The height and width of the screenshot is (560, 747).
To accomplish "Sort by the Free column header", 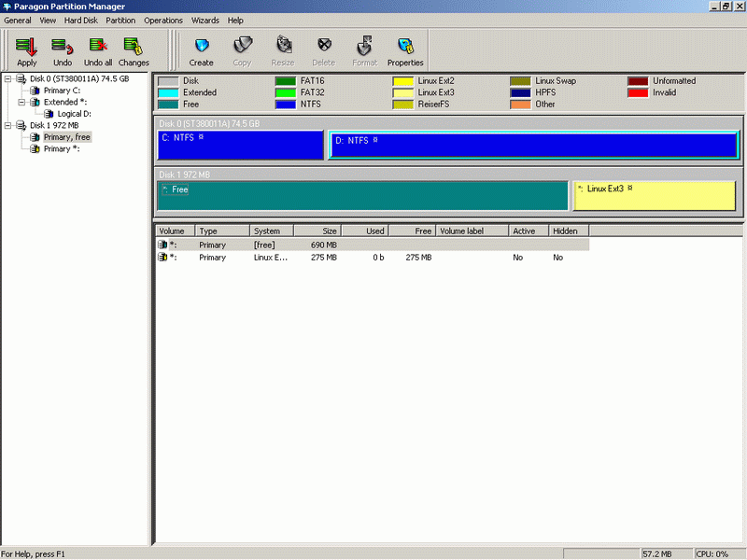I will [412, 231].
